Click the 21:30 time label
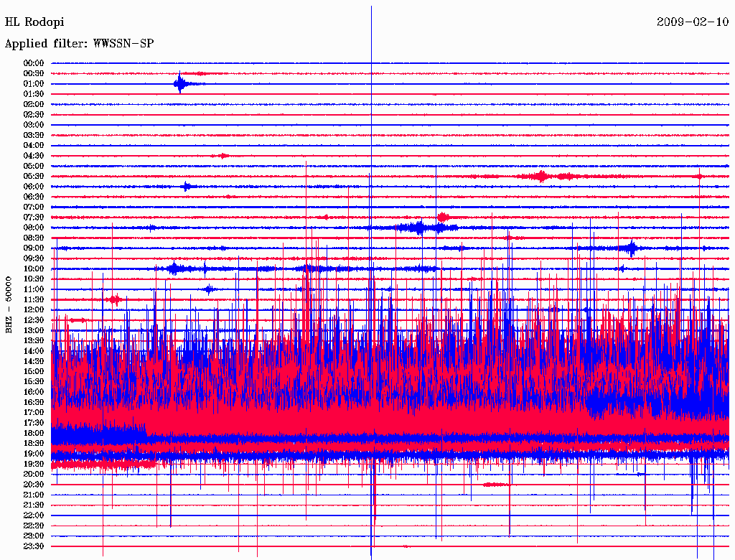 [x=34, y=505]
